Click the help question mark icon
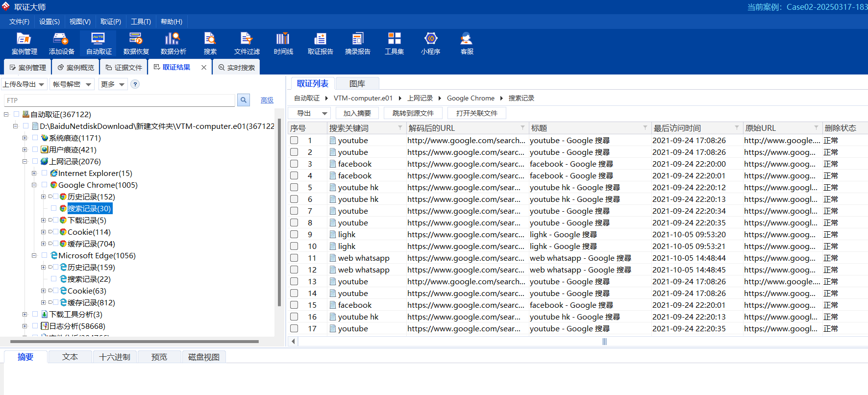 tap(135, 84)
